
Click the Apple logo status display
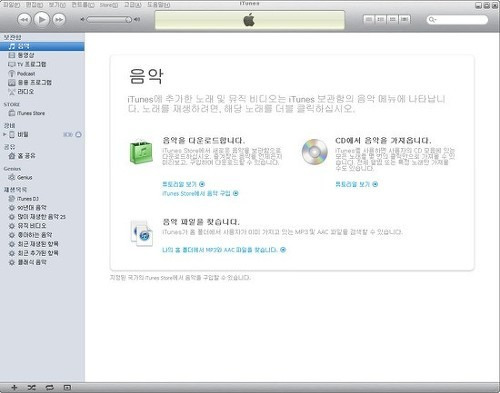(x=250, y=20)
